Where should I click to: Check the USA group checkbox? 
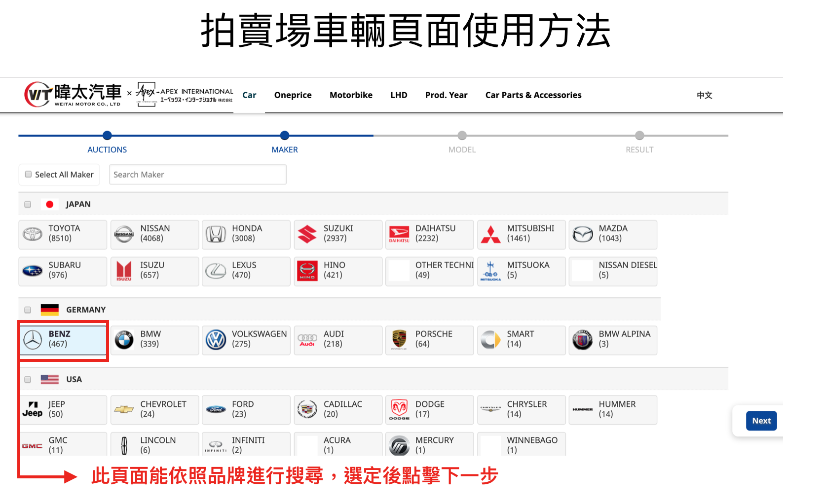[x=28, y=379]
